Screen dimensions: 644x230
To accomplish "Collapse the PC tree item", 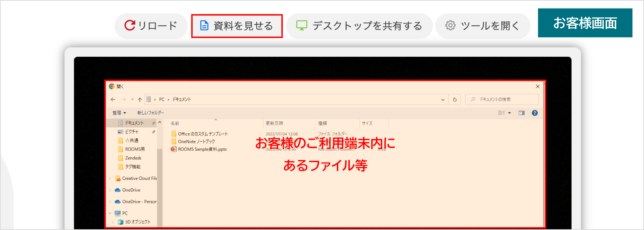I will tap(110, 213).
